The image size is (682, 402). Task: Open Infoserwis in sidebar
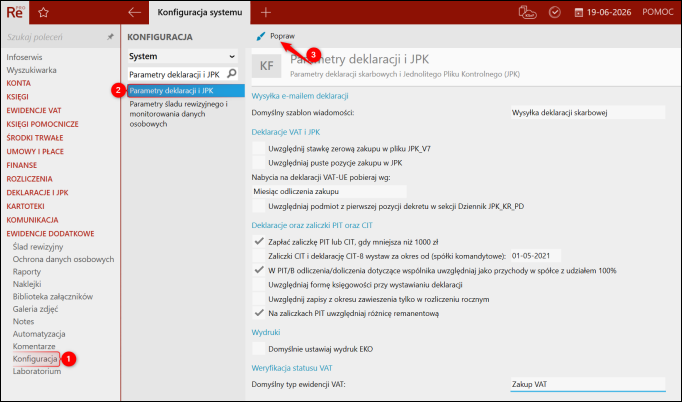(x=24, y=57)
